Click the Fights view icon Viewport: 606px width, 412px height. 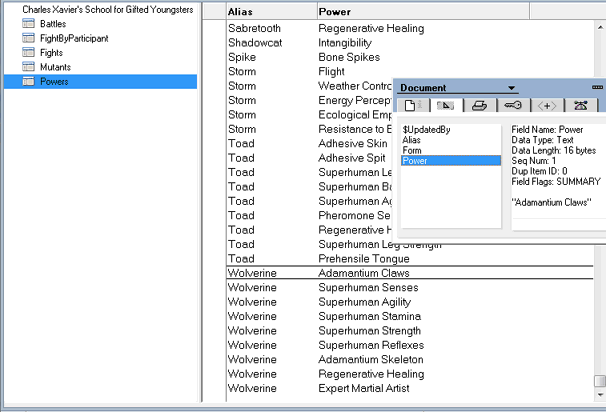(x=28, y=52)
